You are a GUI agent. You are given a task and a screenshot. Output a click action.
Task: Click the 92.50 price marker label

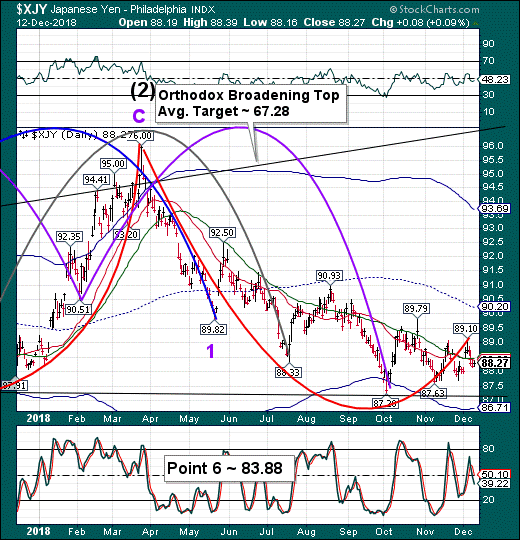click(222, 233)
